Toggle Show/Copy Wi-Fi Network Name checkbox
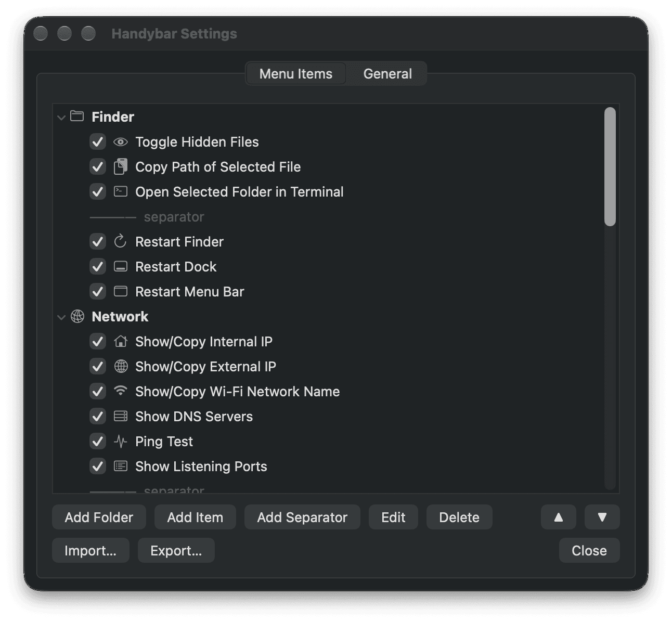The height and width of the screenshot is (622, 672). [98, 391]
